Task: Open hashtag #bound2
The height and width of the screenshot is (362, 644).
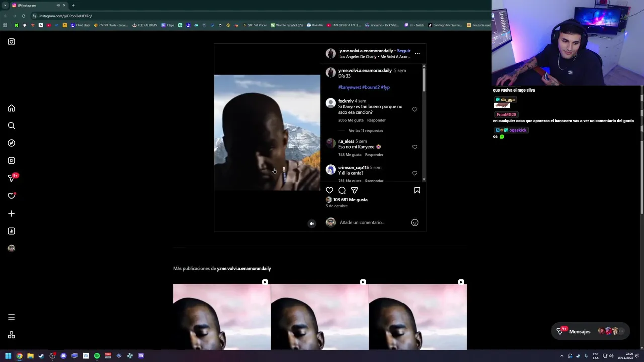Action: click(371, 87)
